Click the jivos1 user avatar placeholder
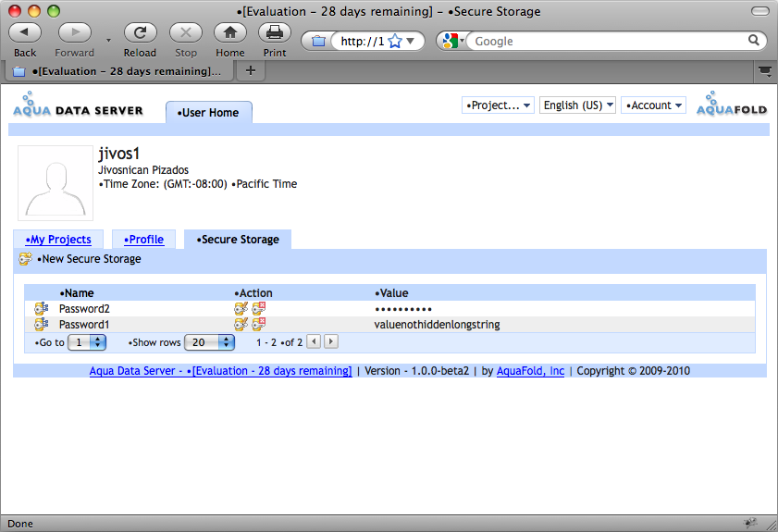The height and width of the screenshot is (532, 778). (56, 183)
